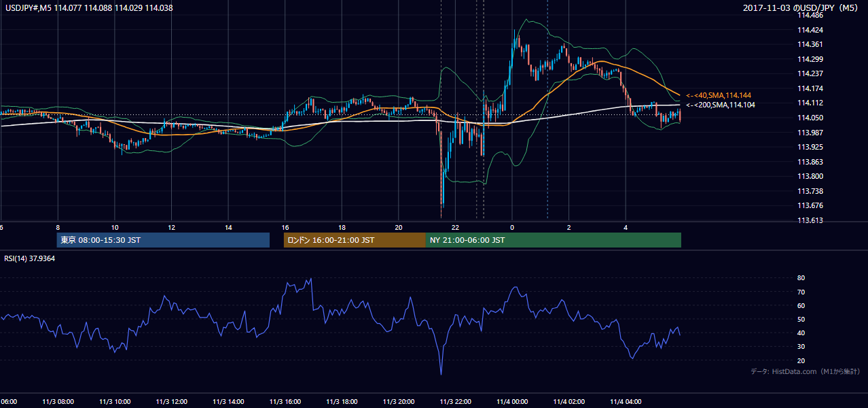The height and width of the screenshot is (408, 868).
Task: Click the 11/4 02:00 time label
Action: [x=569, y=402]
